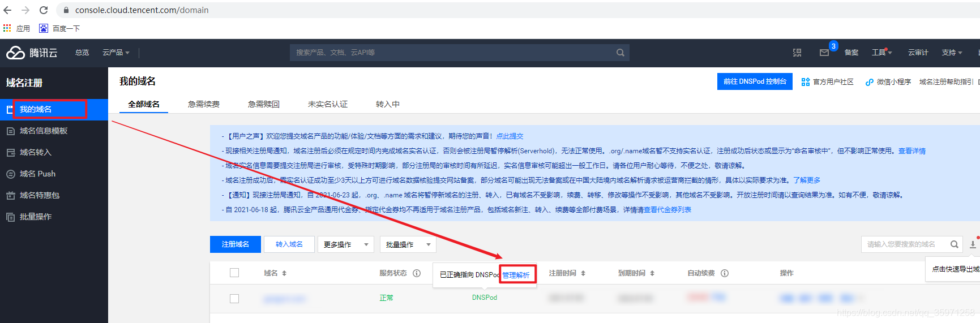Expand the 工具 dropdown
Image resolution: width=980 pixels, height=323 pixels.
pos(881,53)
